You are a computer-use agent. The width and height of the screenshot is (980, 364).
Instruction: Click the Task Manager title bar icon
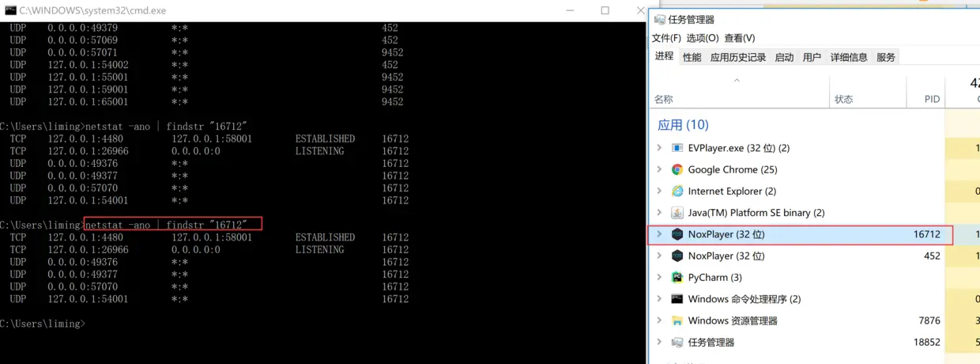(658, 20)
